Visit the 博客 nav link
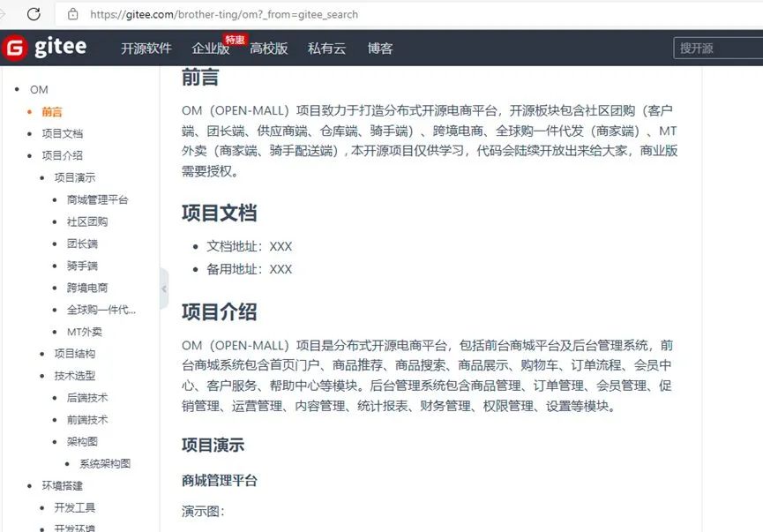763x532 pixels. click(x=380, y=49)
